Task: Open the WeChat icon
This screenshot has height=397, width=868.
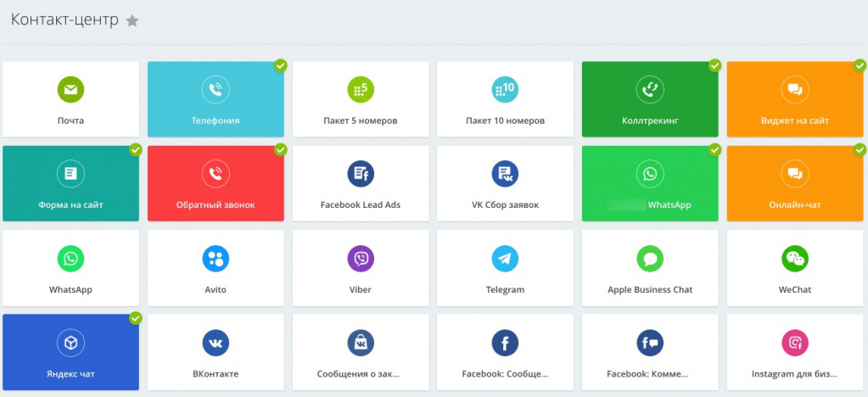Action: coord(794,258)
